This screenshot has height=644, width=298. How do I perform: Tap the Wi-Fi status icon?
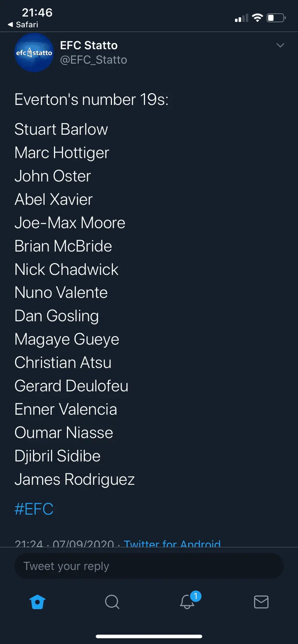(257, 18)
